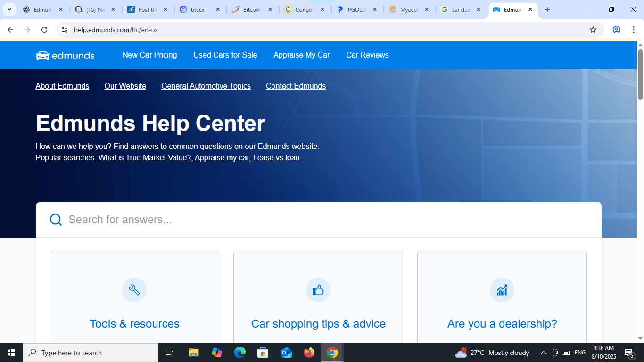Open a new browser tab
The width and height of the screenshot is (644, 362).
pos(547,9)
